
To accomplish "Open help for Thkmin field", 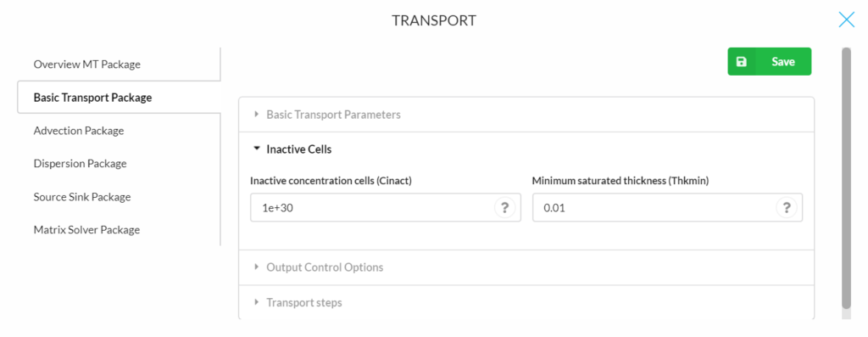I will 786,208.
